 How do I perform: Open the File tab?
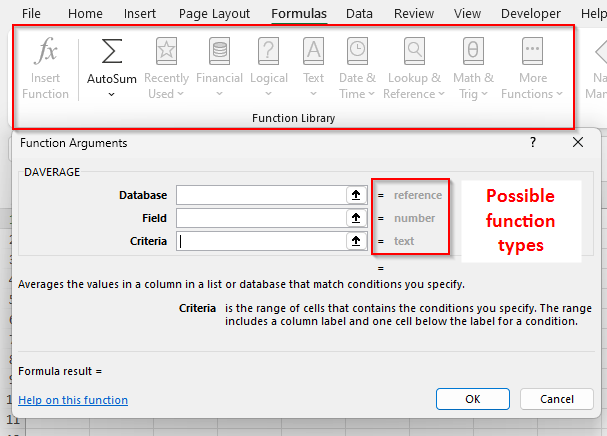click(x=31, y=14)
